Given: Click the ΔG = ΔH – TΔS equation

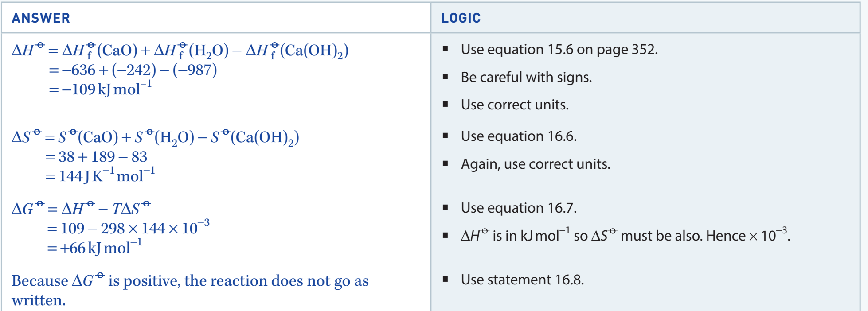Looking at the screenshot, I should tap(81, 208).
